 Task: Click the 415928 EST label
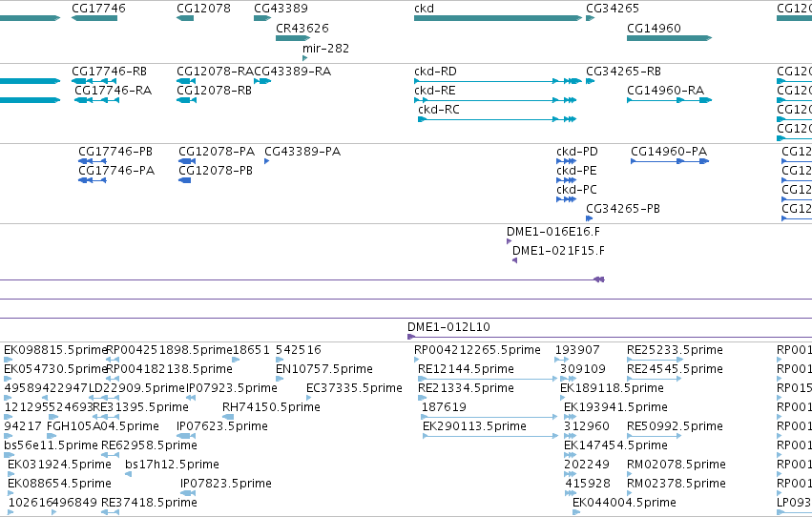[588, 484]
